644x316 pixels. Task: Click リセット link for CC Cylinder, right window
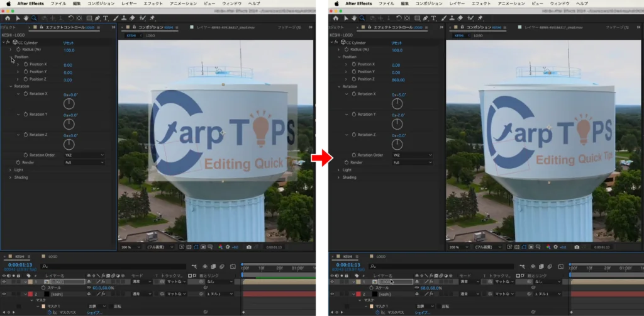click(397, 42)
